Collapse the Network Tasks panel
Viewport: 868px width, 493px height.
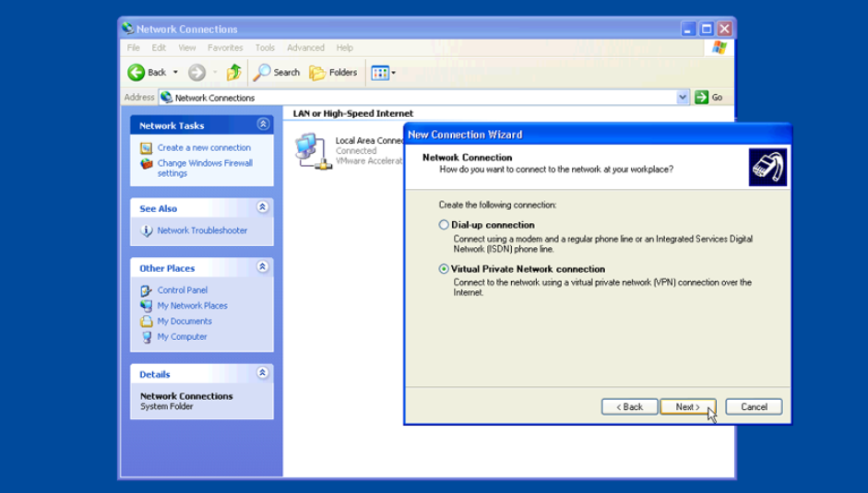point(263,124)
